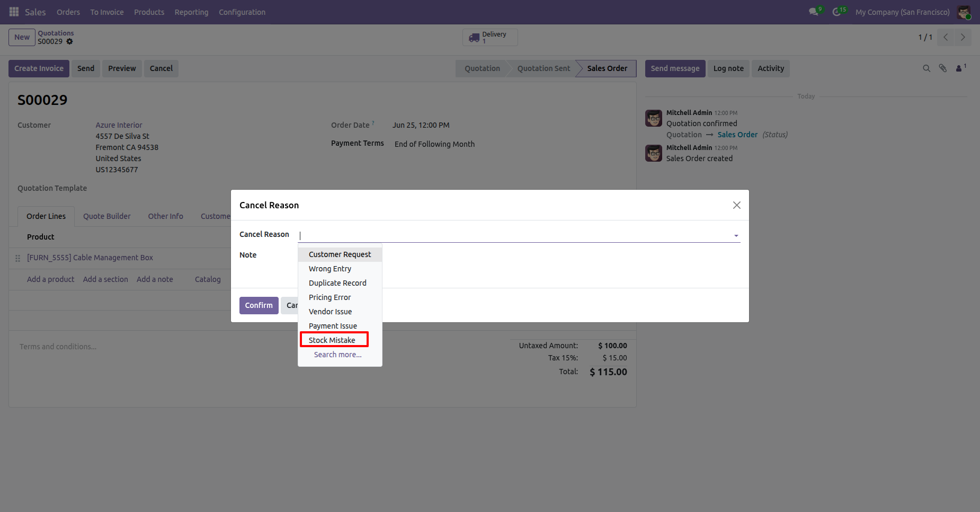The width and height of the screenshot is (980, 512).
Task: Grab the drag handle of Cable Management Box line
Action: 17,258
